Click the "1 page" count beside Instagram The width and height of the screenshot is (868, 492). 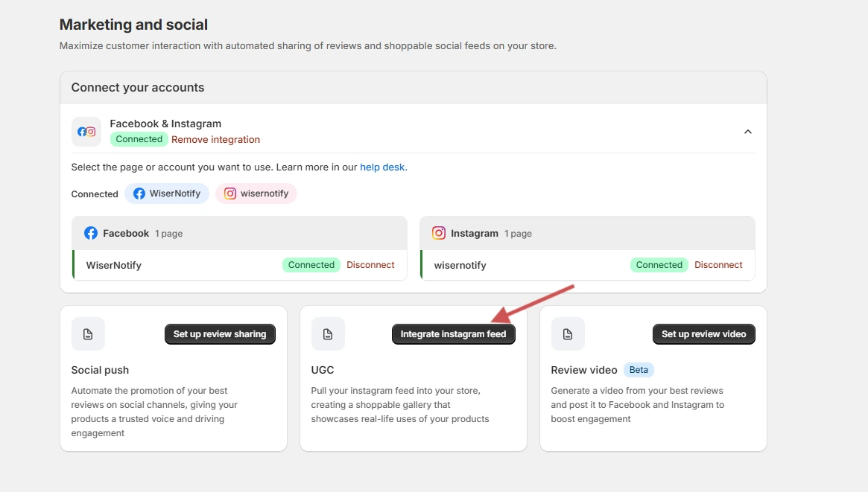tap(518, 234)
